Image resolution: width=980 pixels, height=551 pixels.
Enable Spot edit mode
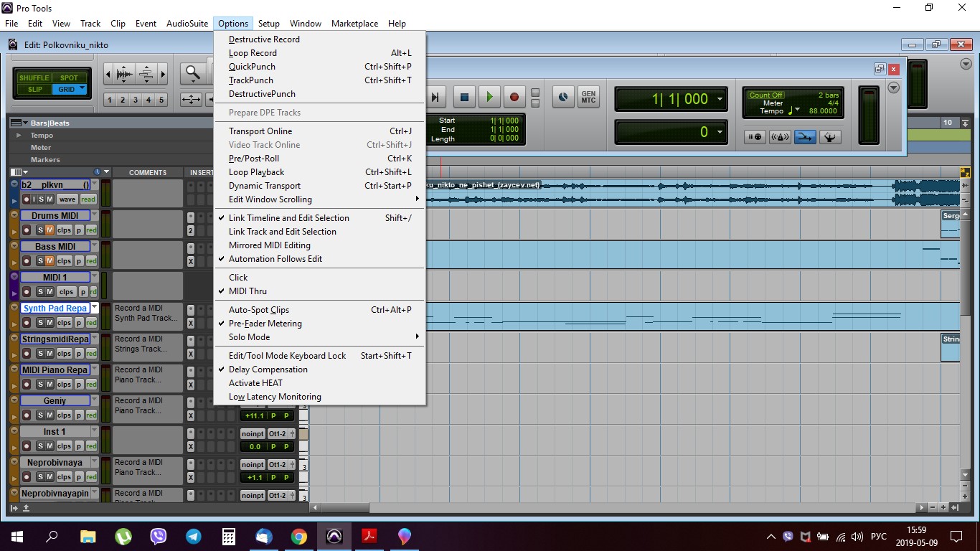click(x=69, y=77)
